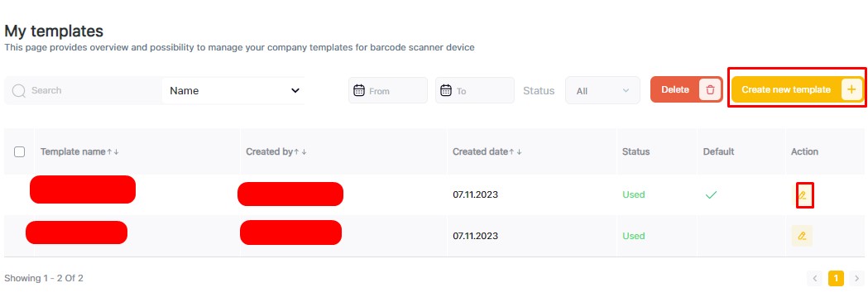Go to the previous page arrow
This screenshot has height=302, width=868.
(815, 278)
